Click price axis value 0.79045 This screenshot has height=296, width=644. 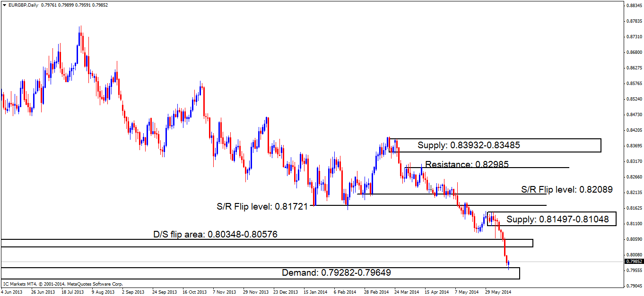click(x=634, y=286)
